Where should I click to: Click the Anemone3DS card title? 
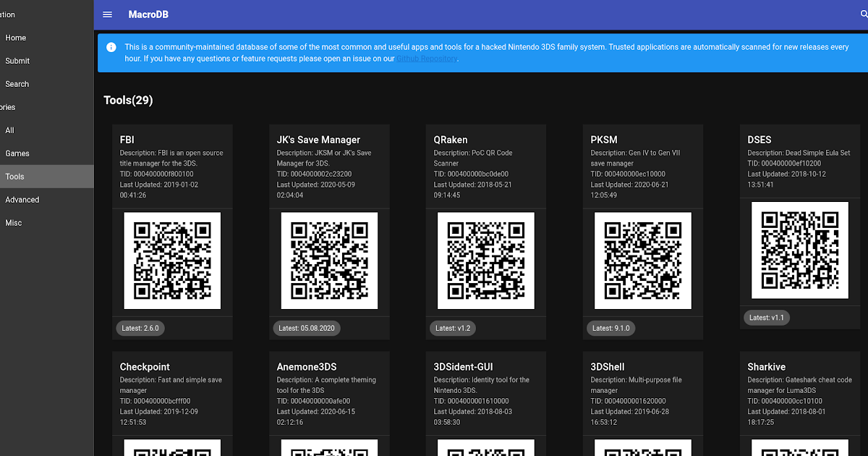307,367
